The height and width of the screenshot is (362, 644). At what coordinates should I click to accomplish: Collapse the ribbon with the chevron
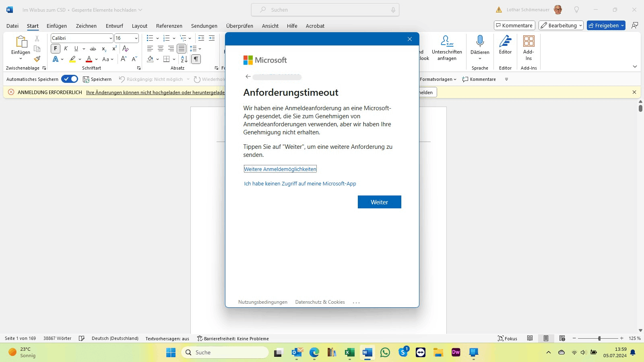click(635, 66)
